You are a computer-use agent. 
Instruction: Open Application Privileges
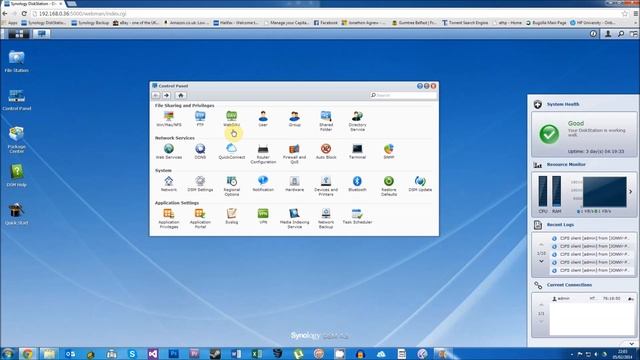[x=169, y=218]
